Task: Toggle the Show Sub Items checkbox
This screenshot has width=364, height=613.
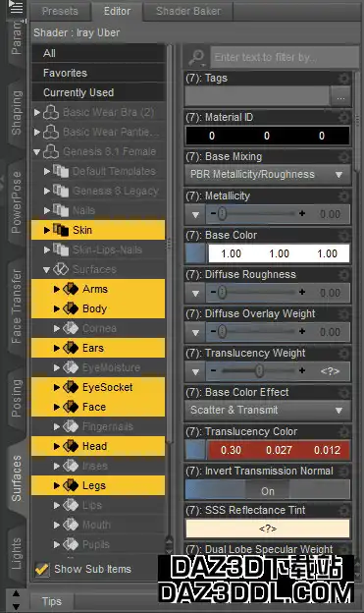Action: (42, 569)
